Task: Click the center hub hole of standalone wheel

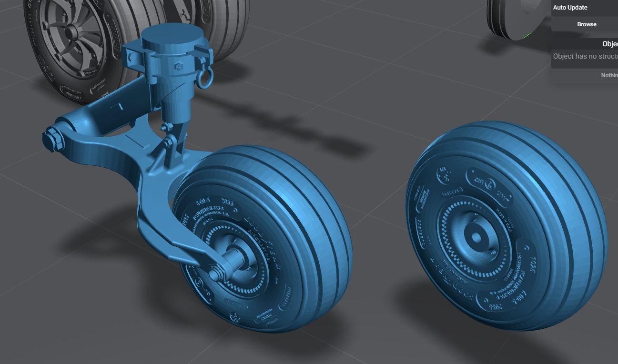Action: tap(476, 237)
